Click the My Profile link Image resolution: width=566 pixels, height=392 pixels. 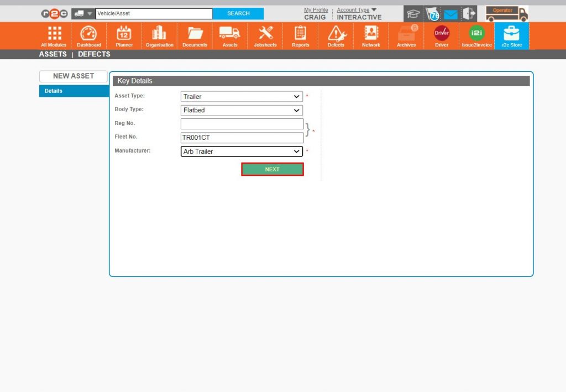(x=316, y=9)
